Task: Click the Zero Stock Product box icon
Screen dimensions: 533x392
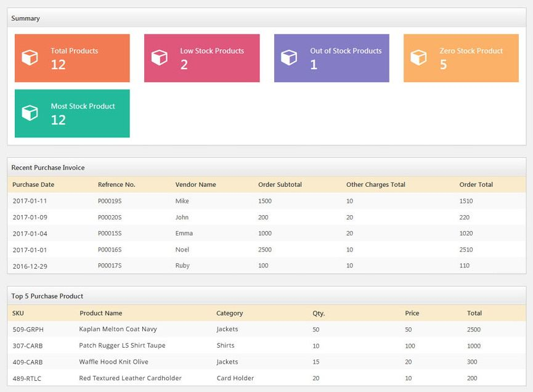Action: pos(418,57)
